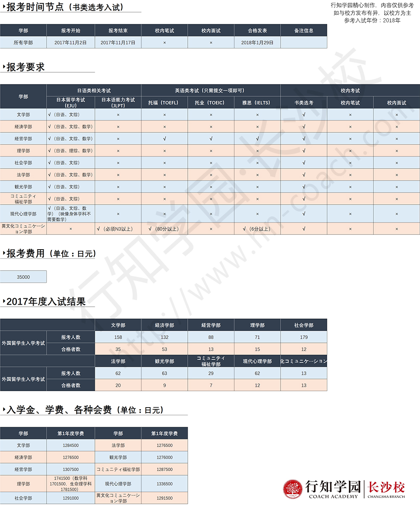Click the 书类选考 check mark for 法学部
The width and height of the screenshot is (420, 516).
(x=304, y=175)
